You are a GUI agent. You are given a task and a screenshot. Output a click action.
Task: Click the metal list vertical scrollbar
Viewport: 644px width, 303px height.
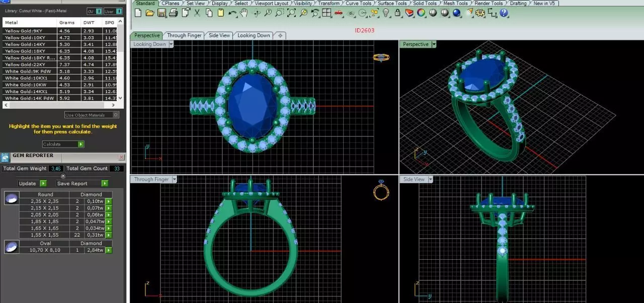pyautogui.click(x=121, y=60)
